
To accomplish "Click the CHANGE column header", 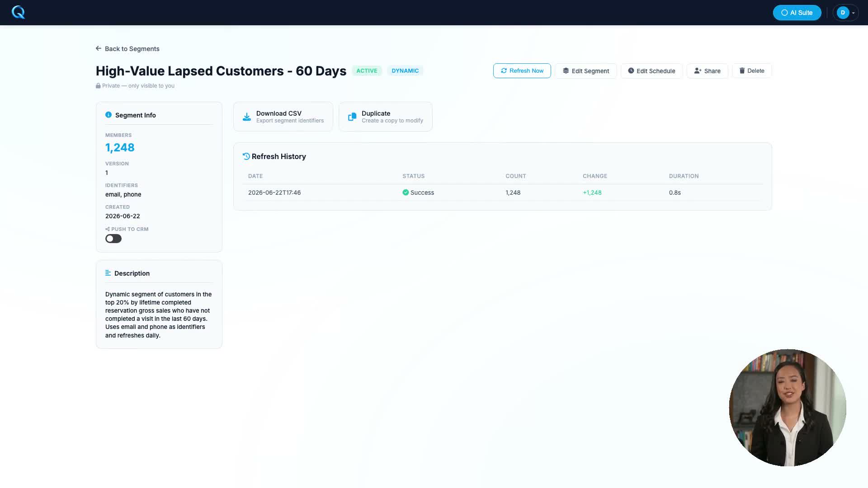I will click(595, 176).
